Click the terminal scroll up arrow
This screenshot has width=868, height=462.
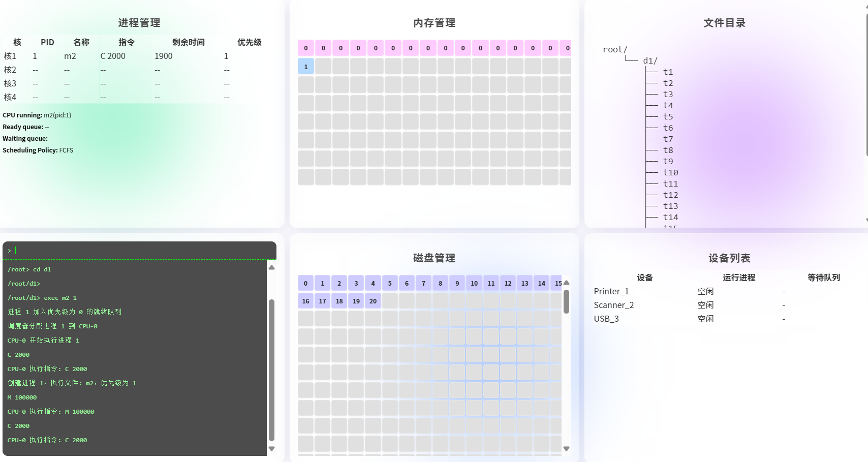271,267
